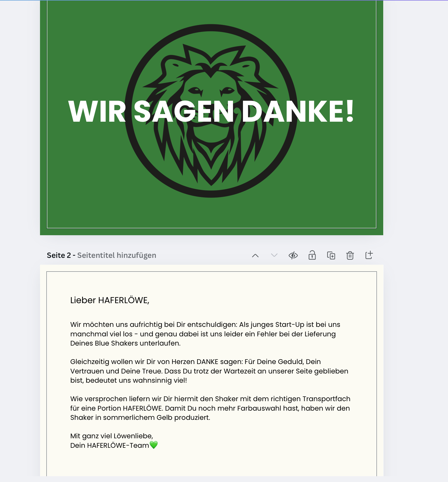The height and width of the screenshot is (482, 448).
Task: Click the Dein HAFERLÖWE-Team signature text
Action: tap(109, 446)
